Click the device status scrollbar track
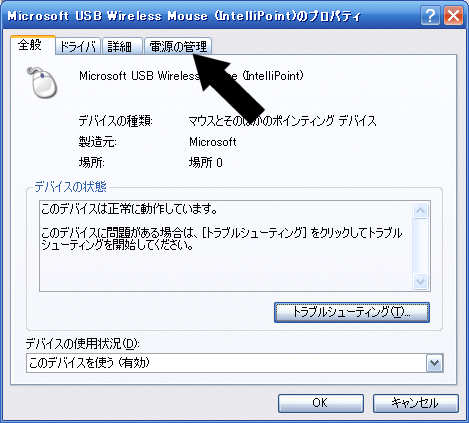The height and width of the screenshot is (423, 469). (x=421, y=246)
